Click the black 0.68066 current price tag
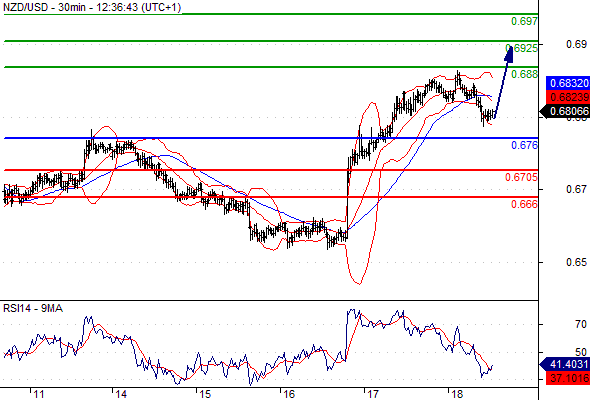Screen dimensions: 590x400 565,111
